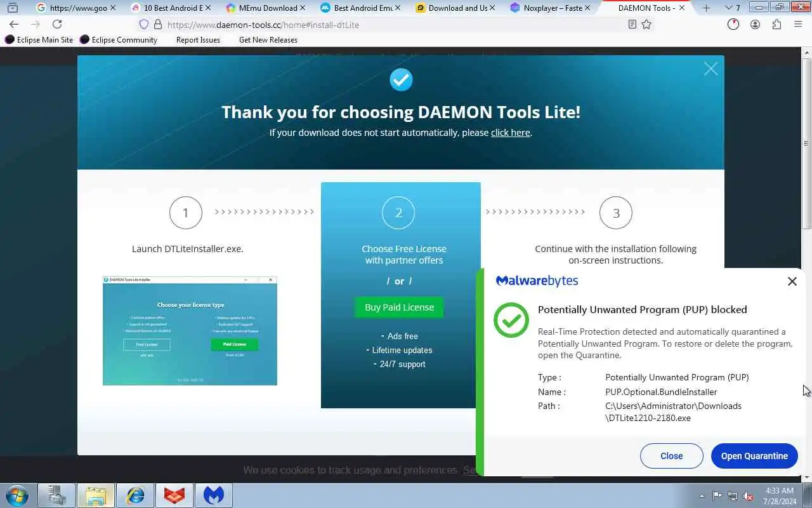This screenshot has width=812, height=508.
Task: Click the green checkmark in the Malwarebytes popup
Action: (511, 320)
